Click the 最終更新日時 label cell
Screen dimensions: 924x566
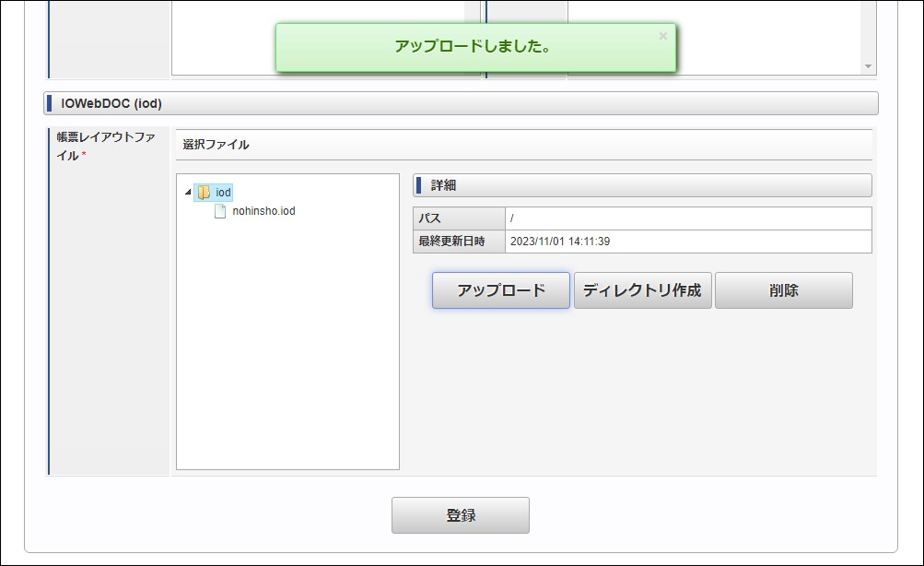[459, 242]
